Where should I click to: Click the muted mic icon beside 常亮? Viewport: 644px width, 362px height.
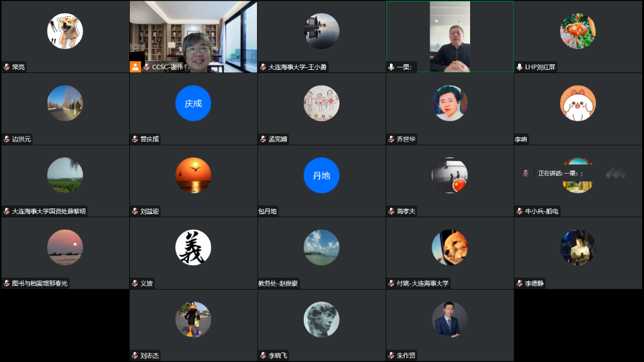coord(7,67)
